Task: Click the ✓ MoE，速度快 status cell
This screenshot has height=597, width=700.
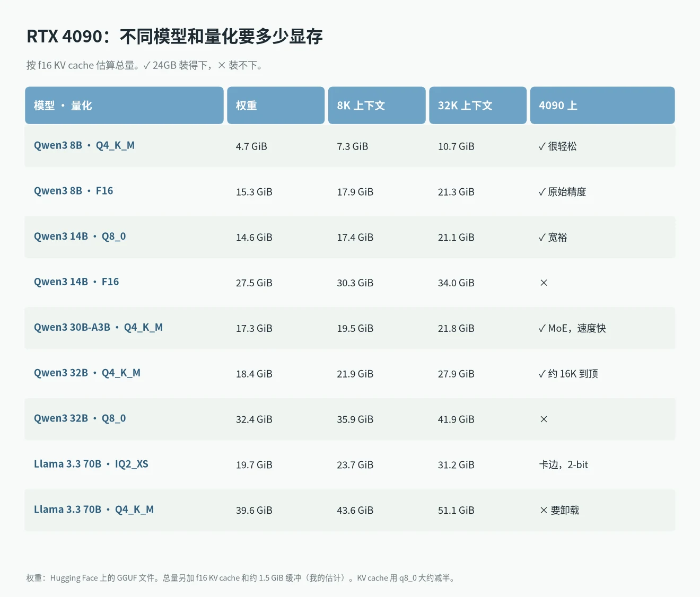Action: [572, 329]
